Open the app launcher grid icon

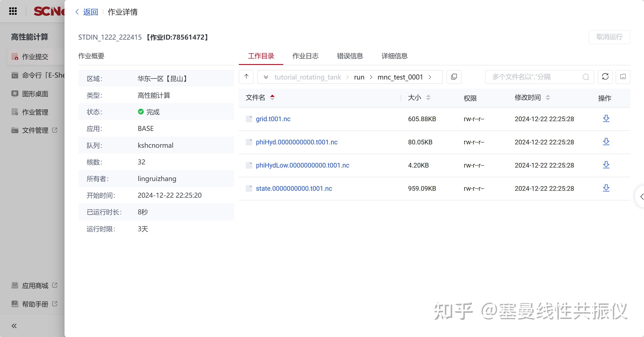(13, 11)
